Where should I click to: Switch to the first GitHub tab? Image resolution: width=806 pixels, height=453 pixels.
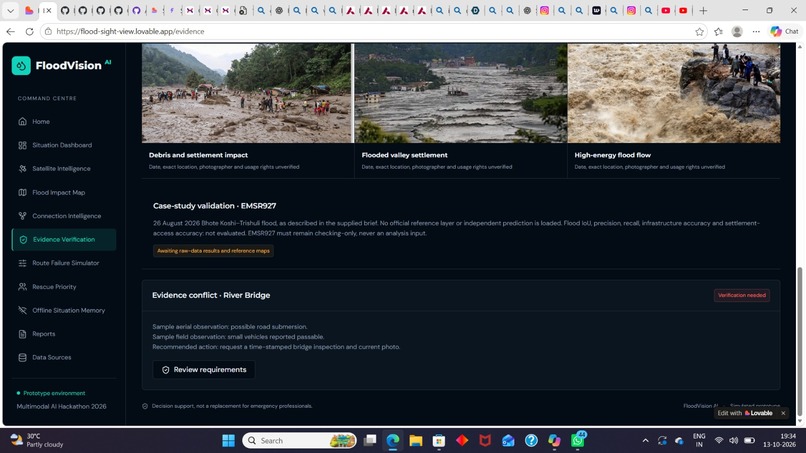[x=65, y=10]
